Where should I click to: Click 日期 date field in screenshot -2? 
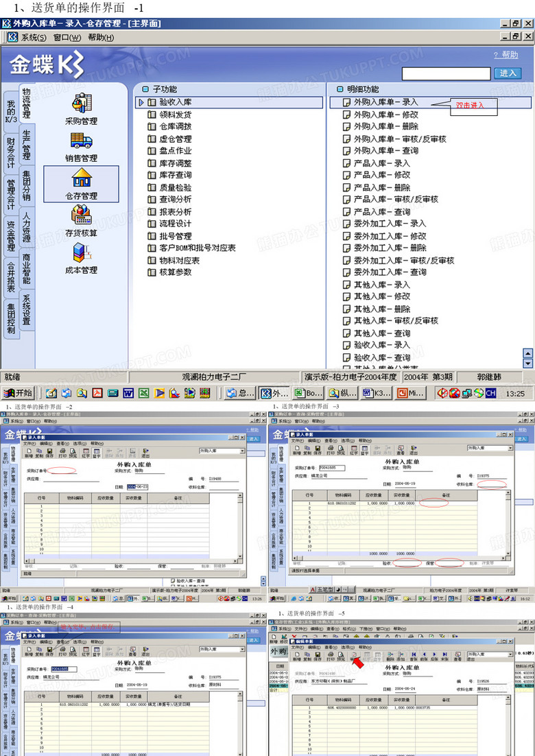pyautogui.click(x=137, y=487)
